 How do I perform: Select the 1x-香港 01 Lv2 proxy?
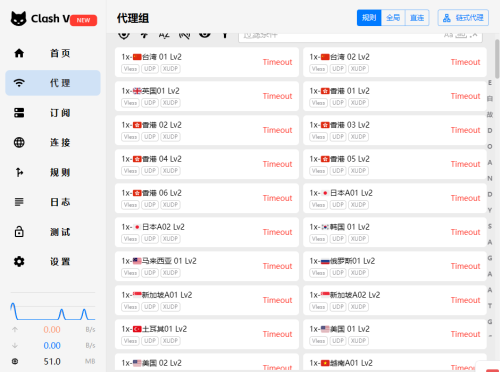click(x=395, y=96)
